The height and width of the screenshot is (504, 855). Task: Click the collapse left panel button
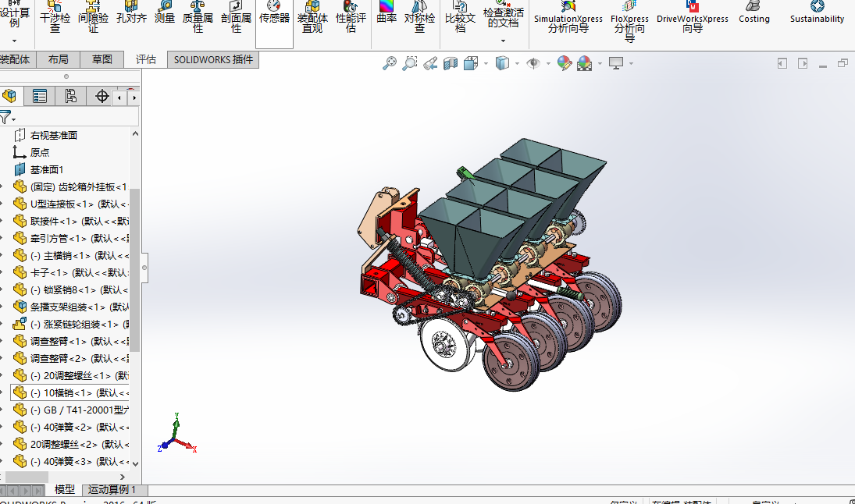pos(782,64)
